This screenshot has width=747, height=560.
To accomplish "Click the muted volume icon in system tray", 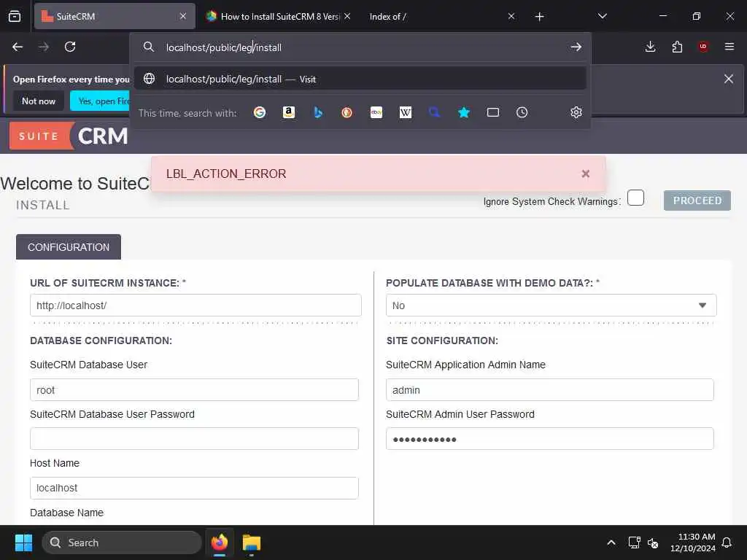I will pos(653,542).
